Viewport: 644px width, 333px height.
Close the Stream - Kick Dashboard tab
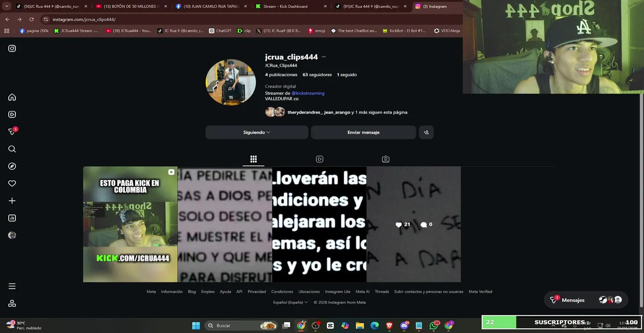coord(325,6)
